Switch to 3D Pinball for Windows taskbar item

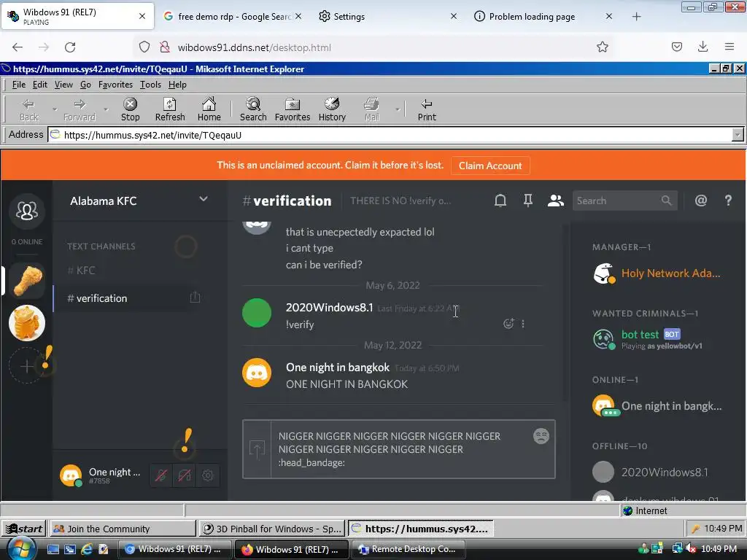coord(273,529)
